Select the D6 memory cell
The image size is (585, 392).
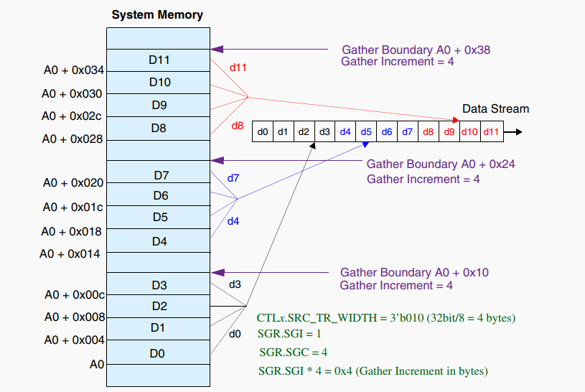coord(158,194)
